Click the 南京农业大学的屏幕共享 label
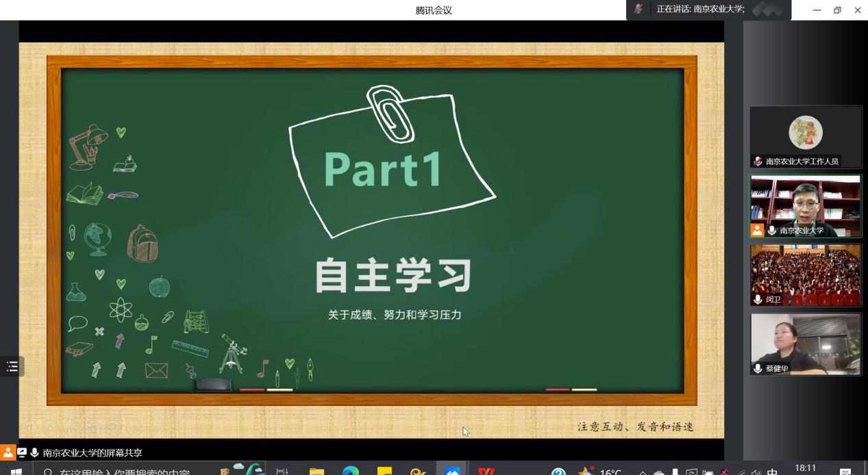Viewport: 868px width, 475px height. 92,452
